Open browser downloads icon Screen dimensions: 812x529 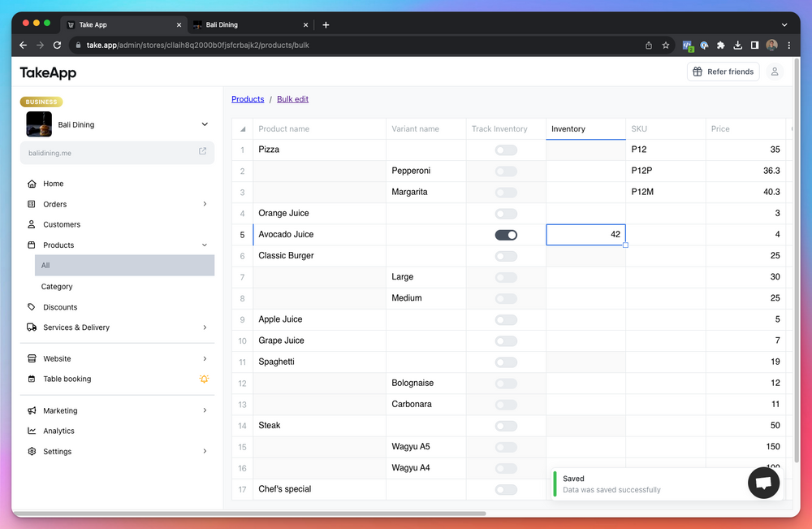tap(737, 45)
